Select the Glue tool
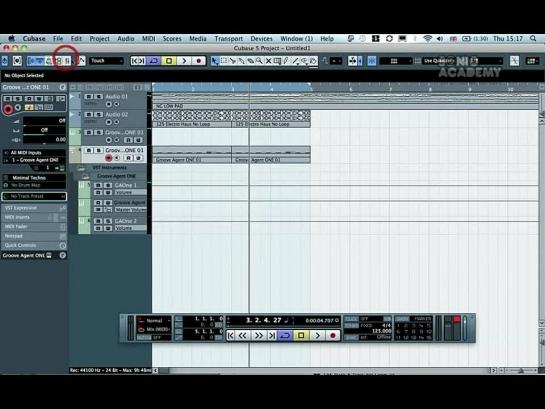 [x=241, y=61]
